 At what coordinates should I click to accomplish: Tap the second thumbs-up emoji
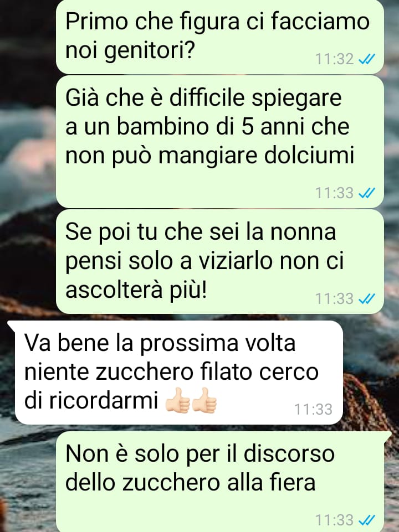pos(204,401)
